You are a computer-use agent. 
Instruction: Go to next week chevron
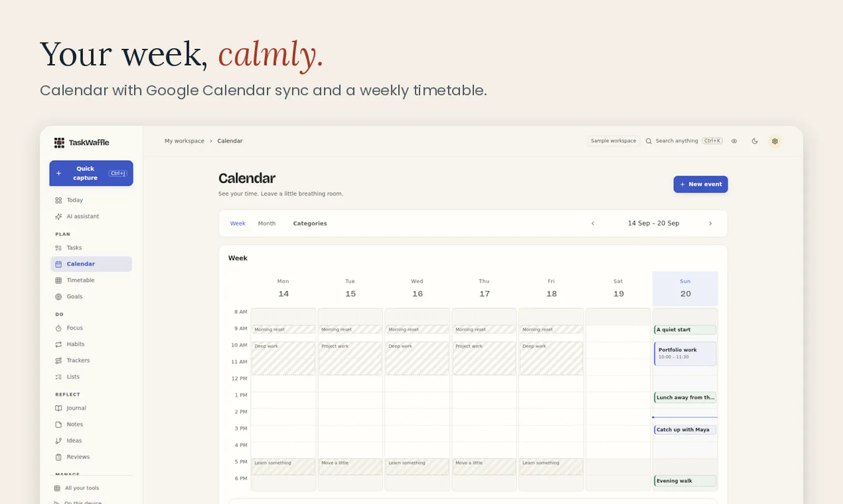point(710,223)
